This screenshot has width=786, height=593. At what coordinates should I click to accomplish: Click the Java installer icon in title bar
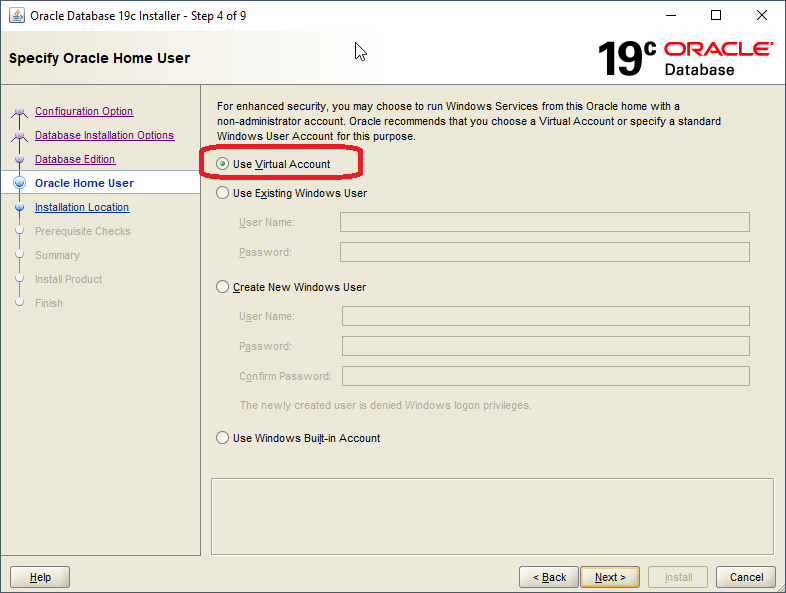click(x=17, y=16)
